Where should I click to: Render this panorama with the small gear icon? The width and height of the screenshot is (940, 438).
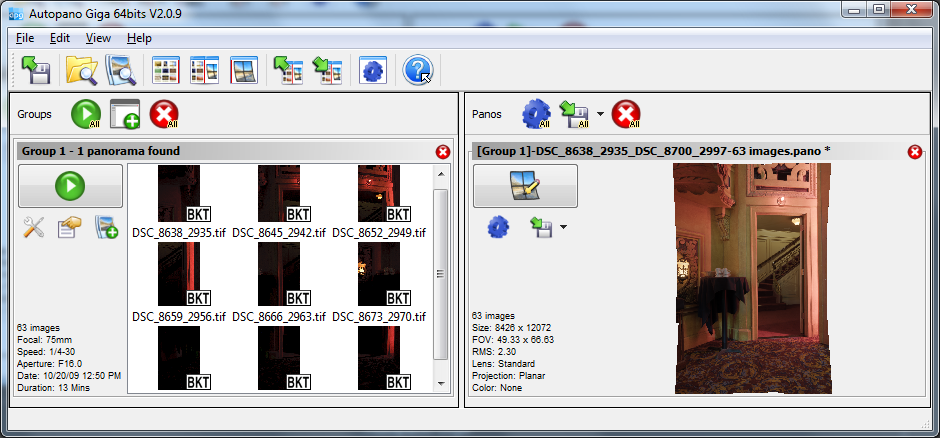tap(498, 228)
